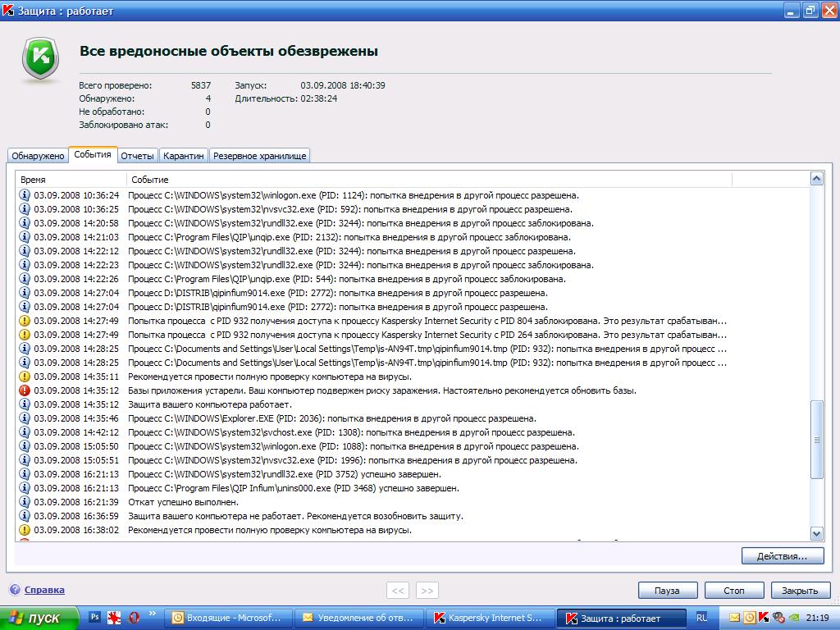Click the heading Все вредоносные объекты обезврежены
840x630 pixels.
click(229, 51)
